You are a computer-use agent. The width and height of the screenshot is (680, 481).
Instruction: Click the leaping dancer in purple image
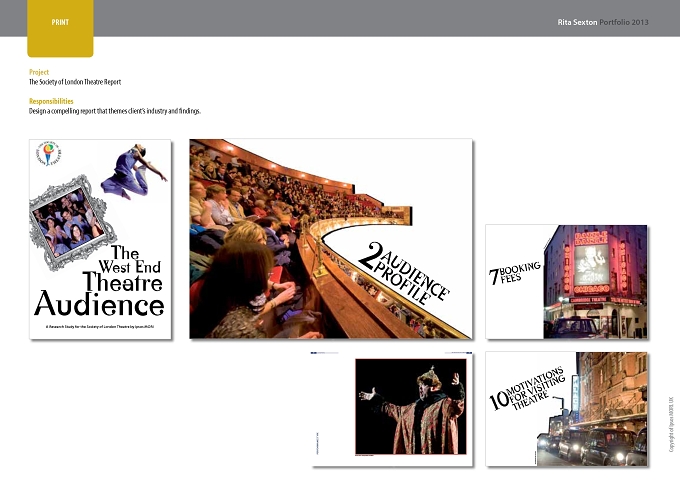[134, 171]
